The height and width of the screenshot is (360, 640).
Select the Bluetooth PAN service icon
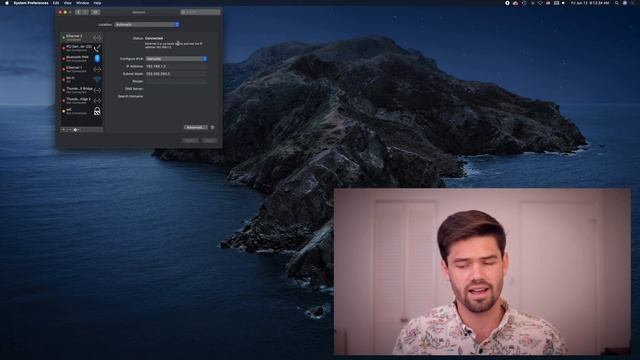pos(97,58)
